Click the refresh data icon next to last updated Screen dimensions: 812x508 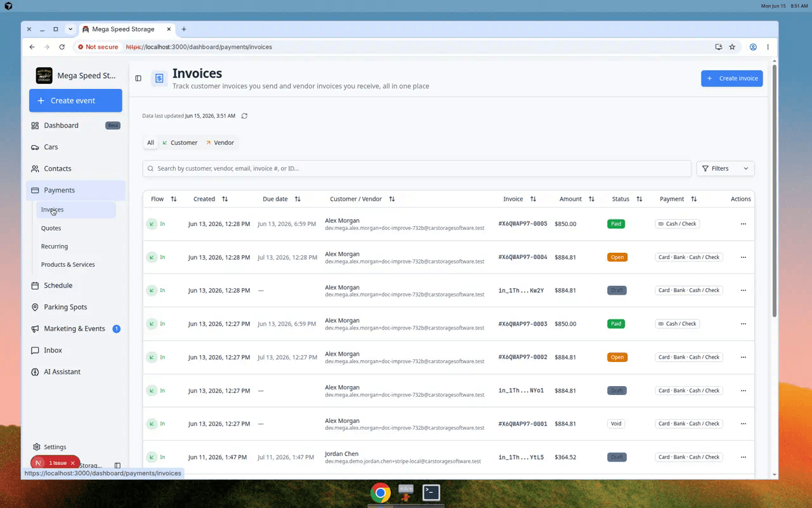[x=244, y=116]
